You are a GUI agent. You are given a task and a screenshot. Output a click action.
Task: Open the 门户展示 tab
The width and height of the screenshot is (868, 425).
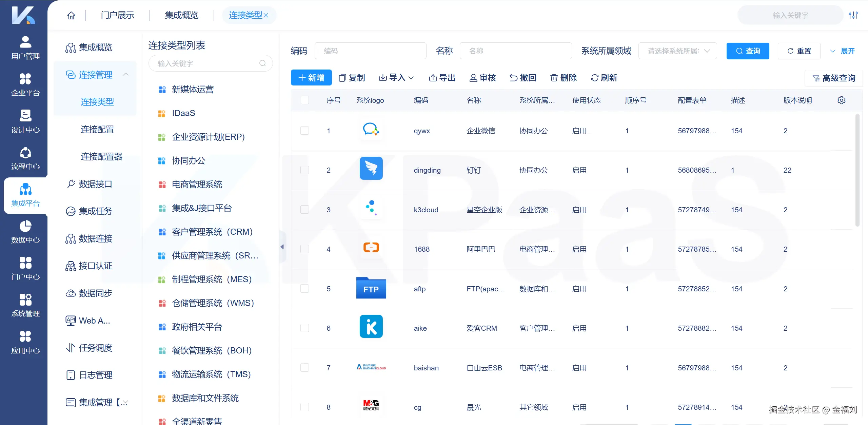117,15
